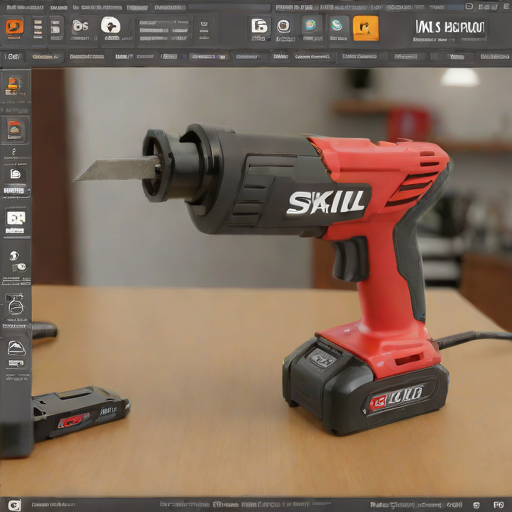Image resolution: width=512 pixels, height=512 pixels.
Task: Open the colorful thumbnail icon in sidebar
Action: [14, 130]
